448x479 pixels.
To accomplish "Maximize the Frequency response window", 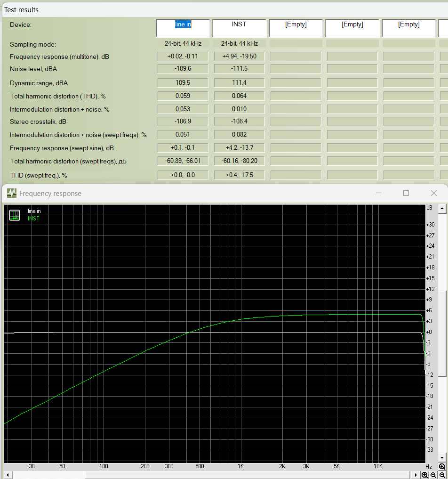I will pos(406,193).
